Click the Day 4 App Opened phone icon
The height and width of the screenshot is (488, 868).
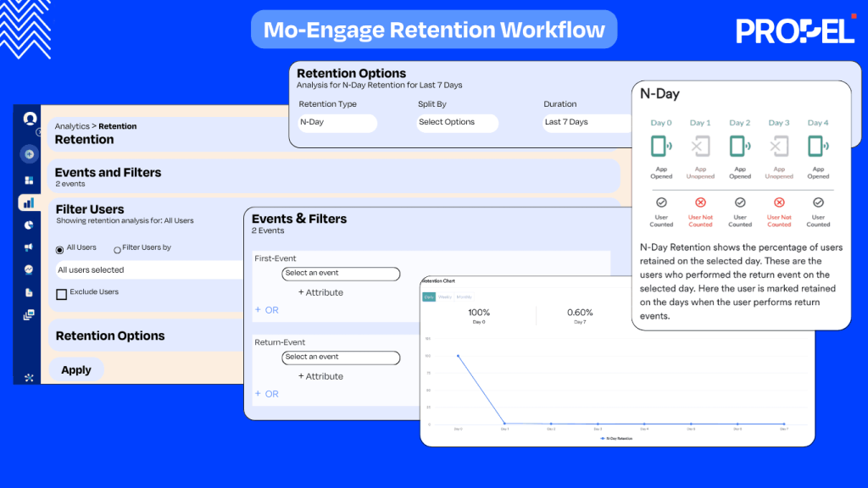tap(818, 147)
